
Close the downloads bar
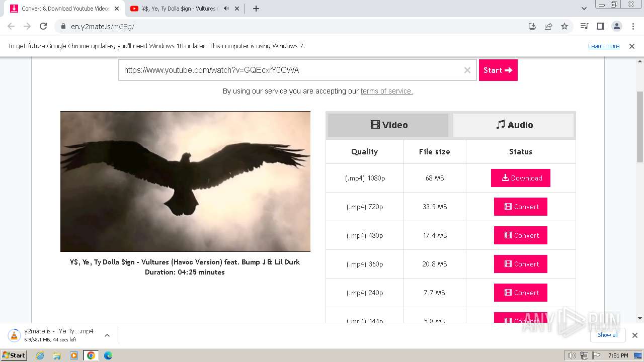pyautogui.click(x=634, y=335)
